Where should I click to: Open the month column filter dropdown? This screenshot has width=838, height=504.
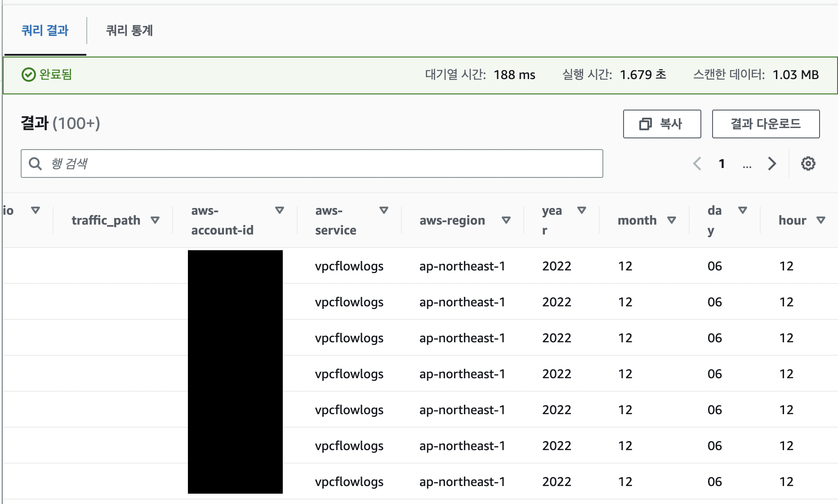coord(673,220)
